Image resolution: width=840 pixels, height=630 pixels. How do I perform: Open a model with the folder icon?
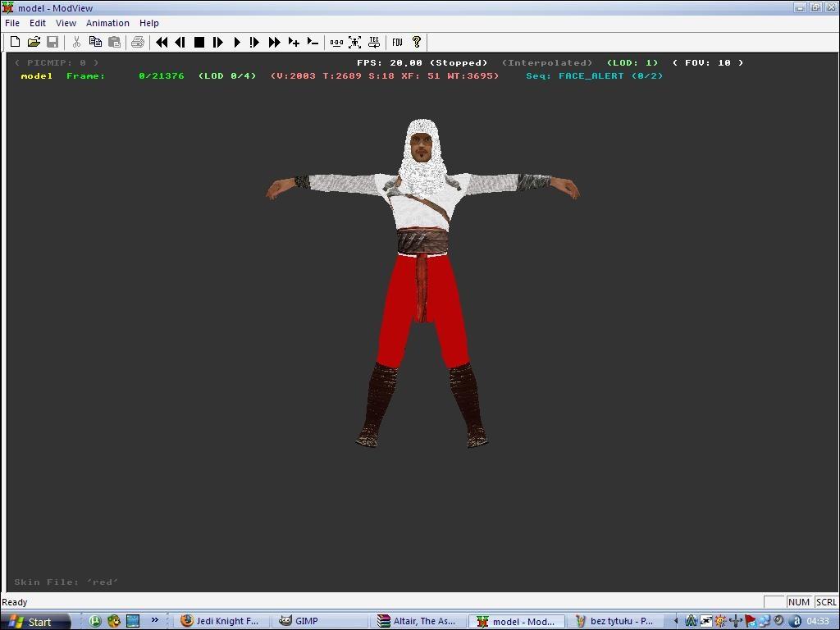click(34, 42)
